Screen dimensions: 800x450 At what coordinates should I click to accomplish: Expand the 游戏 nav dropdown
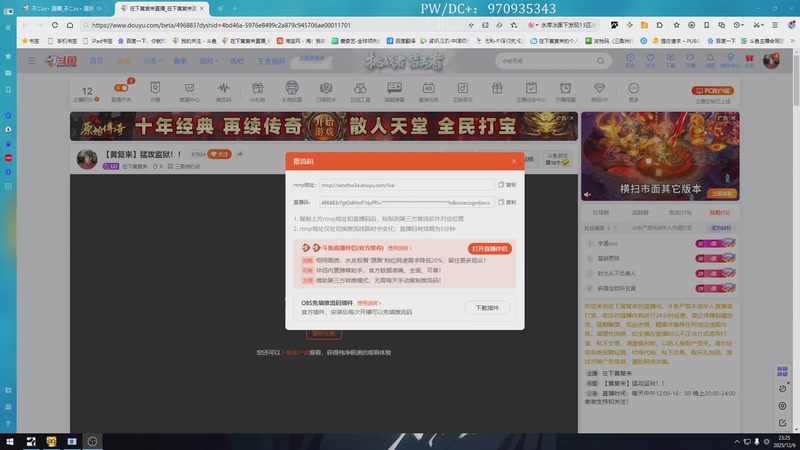click(208, 61)
